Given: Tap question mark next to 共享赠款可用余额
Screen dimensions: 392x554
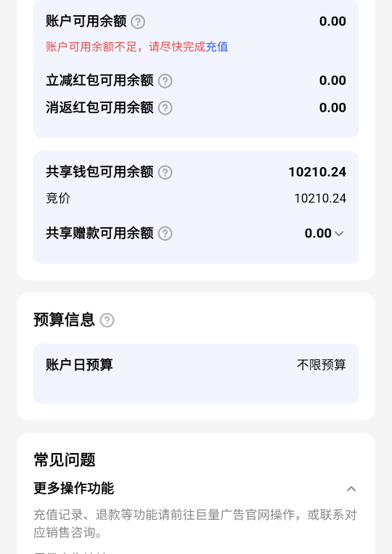Looking at the screenshot, I should point(165,234).
